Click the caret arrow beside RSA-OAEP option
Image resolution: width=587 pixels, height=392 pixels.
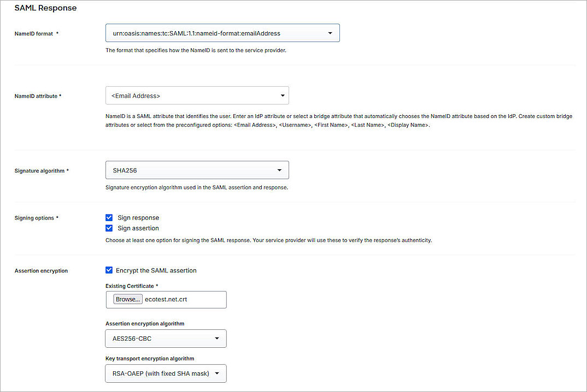point(217,373)
